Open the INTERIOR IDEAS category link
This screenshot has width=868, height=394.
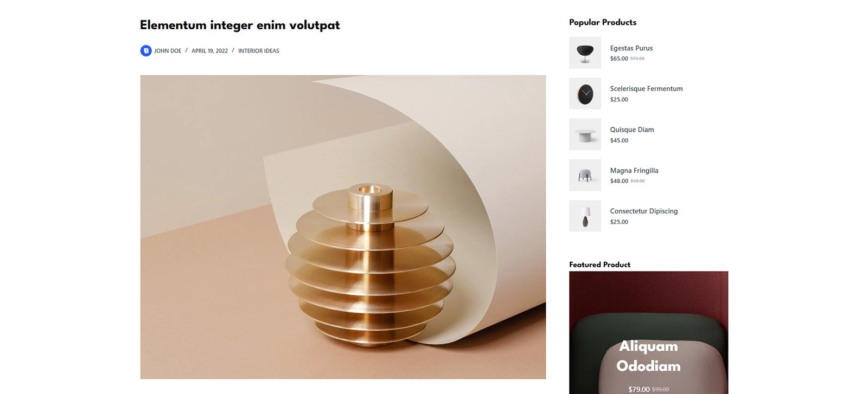(259, 51)
